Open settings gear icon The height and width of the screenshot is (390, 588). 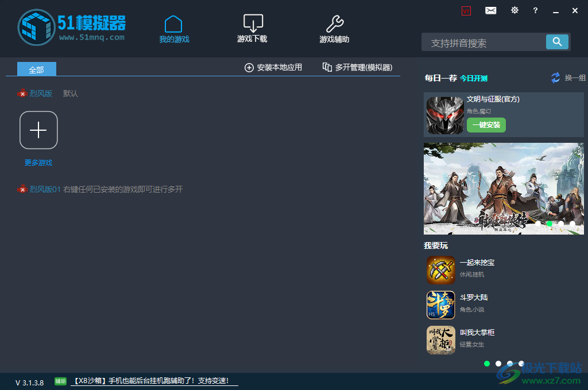tap(514, 10)
